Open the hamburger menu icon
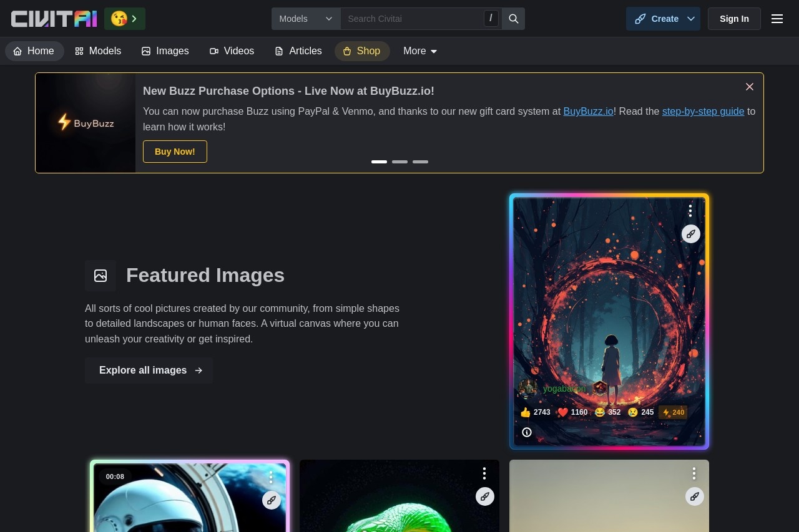Screen dimensions: 799x532 777,19
